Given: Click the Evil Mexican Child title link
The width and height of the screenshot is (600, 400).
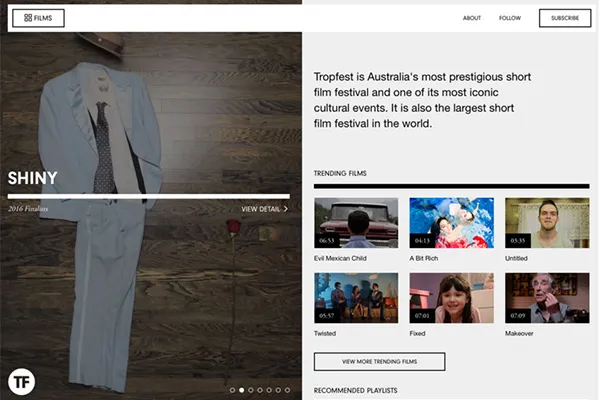Looking at the screenshot, I should tap(340, 258).
